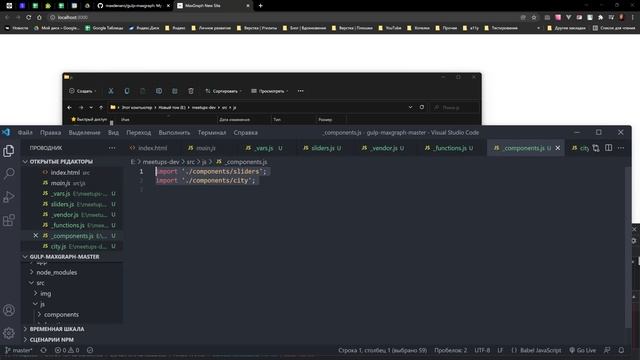The width and height of the screenshot is (640, 360).
Task: Open the browser Extensions puzzle icon
Action: pos(600,17)
